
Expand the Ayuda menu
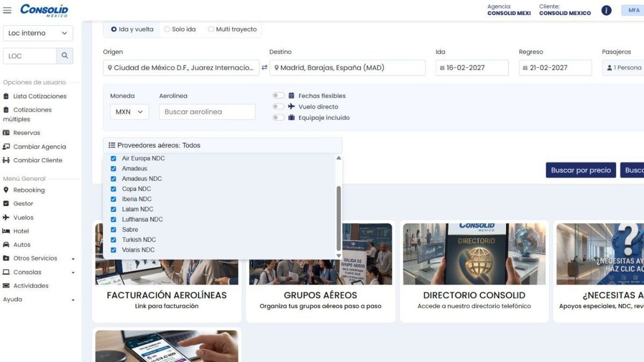coord(39,300)
